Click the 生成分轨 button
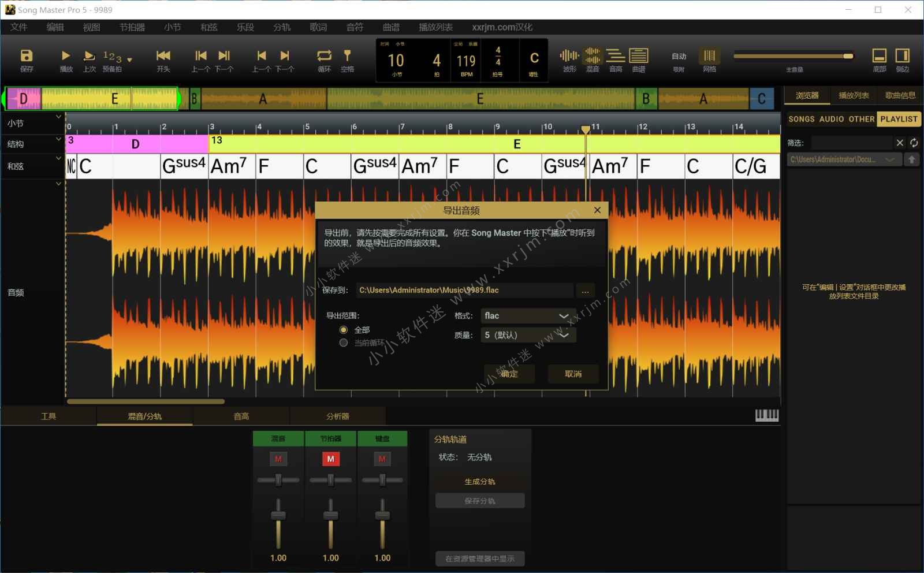This screenshot has height=573, width=924. [480, 482]
